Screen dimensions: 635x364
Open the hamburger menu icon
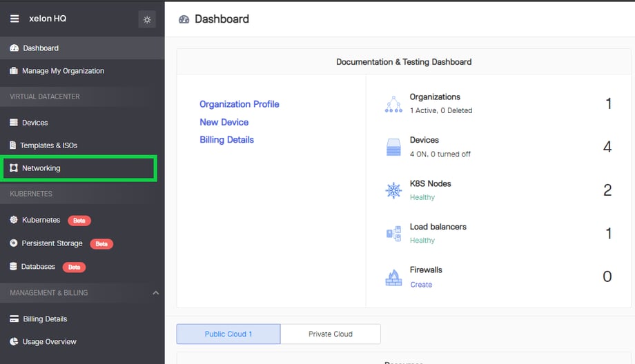pyautogui.click(x=14, y=19)
